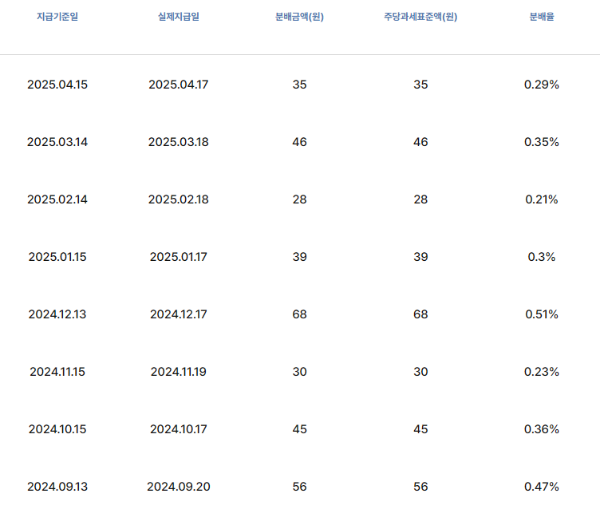Click the base date 2024.11.15
Image resolution: width=600 pixels, height=509 pixels.
(x=57, y=372)
